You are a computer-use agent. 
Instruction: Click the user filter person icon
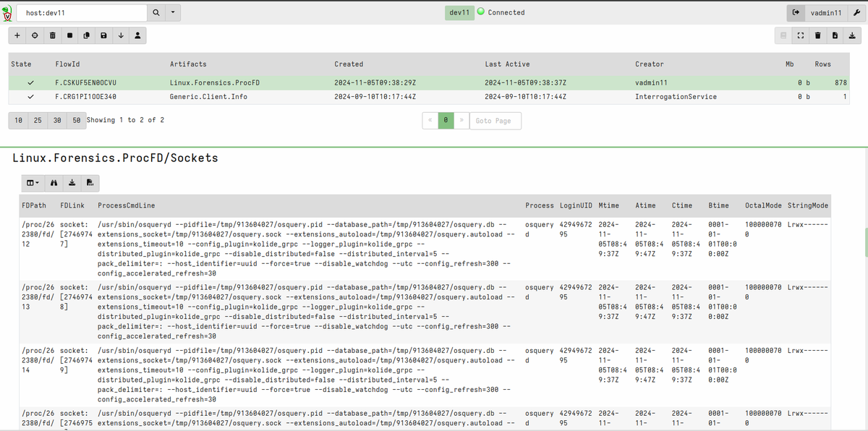[137, 35]
